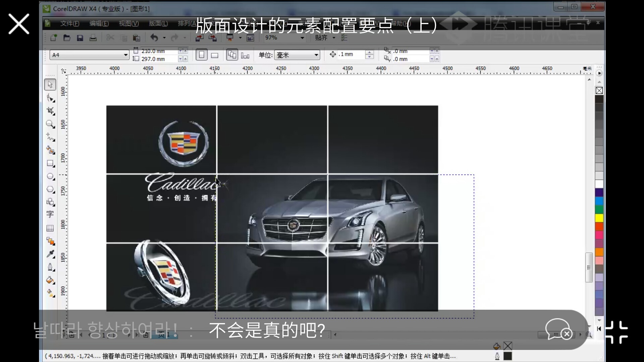Print the document
The height and width of the screenshot is (362, 644).
[x=93, y=38]
